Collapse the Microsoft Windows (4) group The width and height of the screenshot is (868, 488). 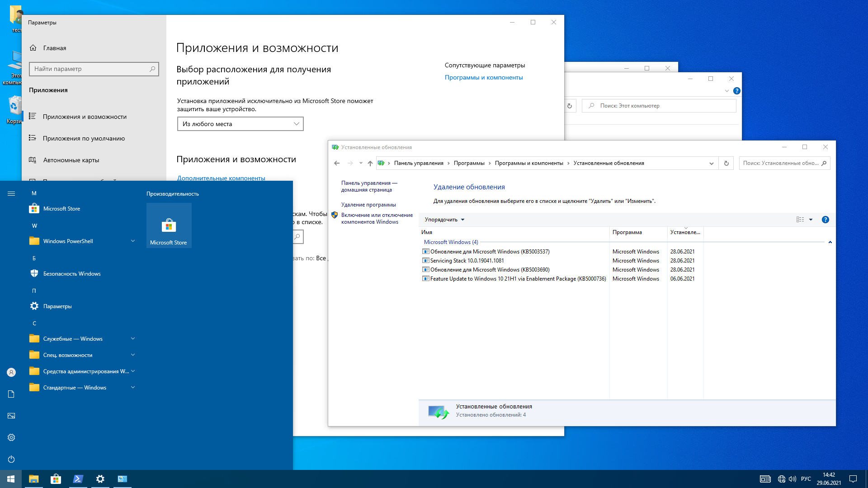(830, 242)
